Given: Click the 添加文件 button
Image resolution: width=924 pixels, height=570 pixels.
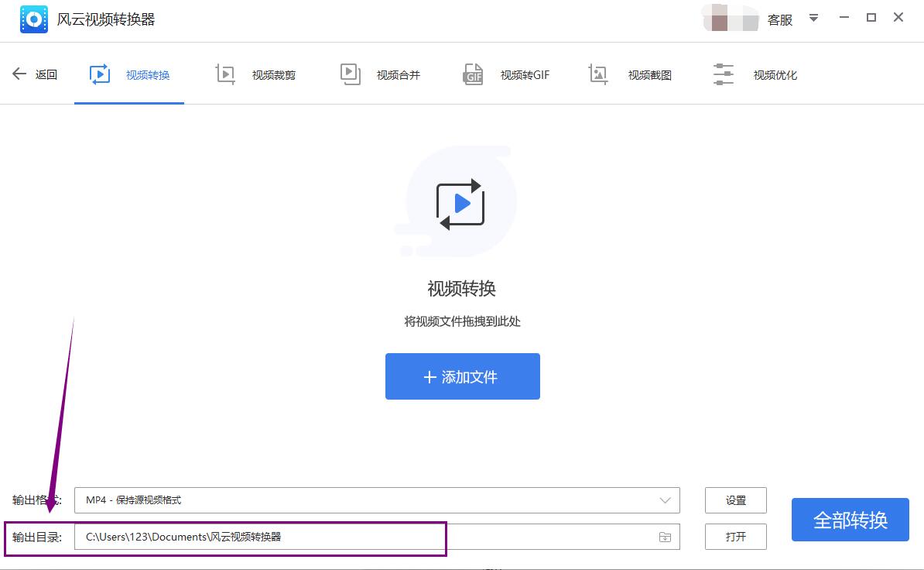Looking at the screenshot, I should coord(463,376).
